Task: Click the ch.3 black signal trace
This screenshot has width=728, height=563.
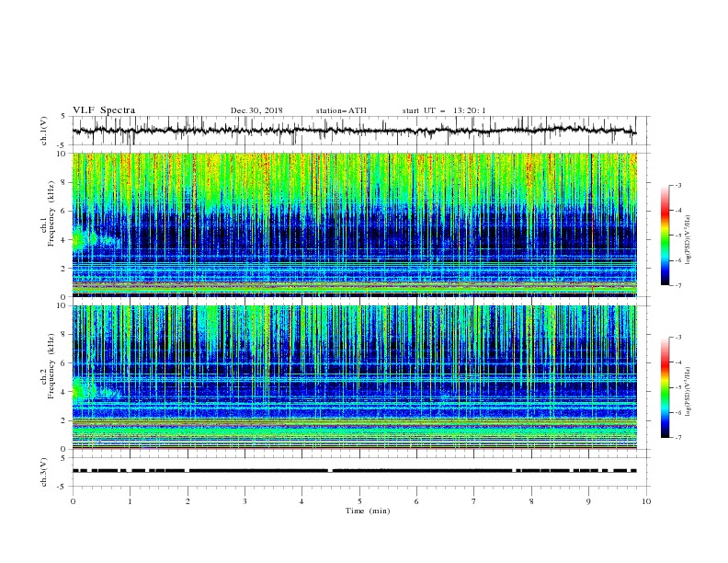Action: 354,471
